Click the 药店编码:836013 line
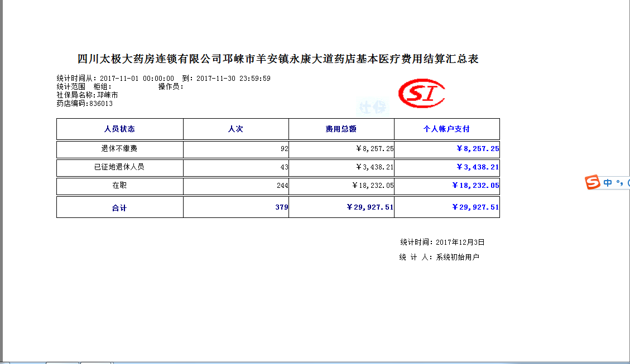This screenshot has width=630, height=364. 84,104
